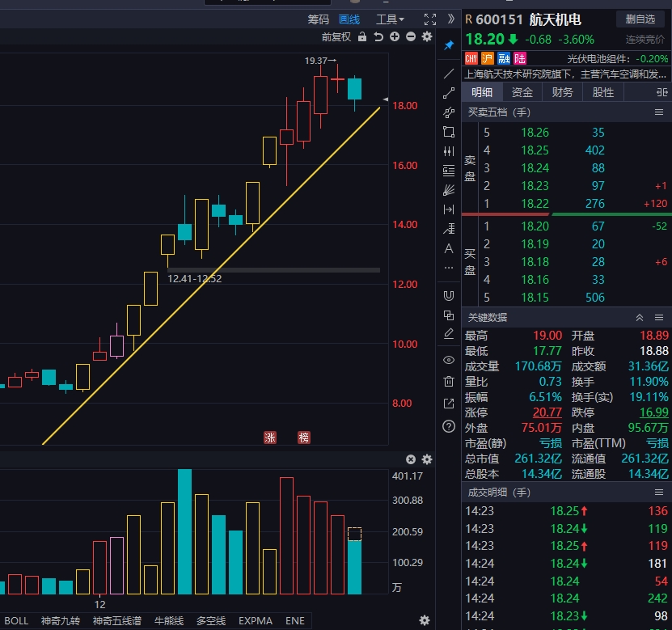Toggle the chart lock padlock icon

(362, 37)
